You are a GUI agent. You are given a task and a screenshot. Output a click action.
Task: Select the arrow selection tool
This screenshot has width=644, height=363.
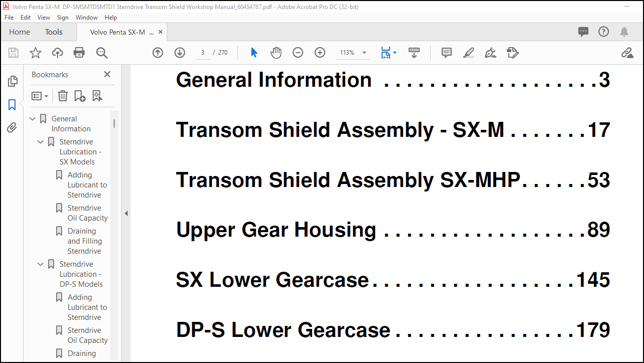[x=254, y=53]
